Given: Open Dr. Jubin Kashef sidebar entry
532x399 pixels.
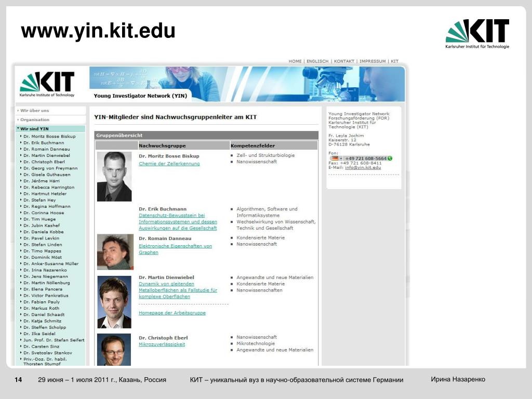Looking at the screenshot, I should [x=42, y=225].
